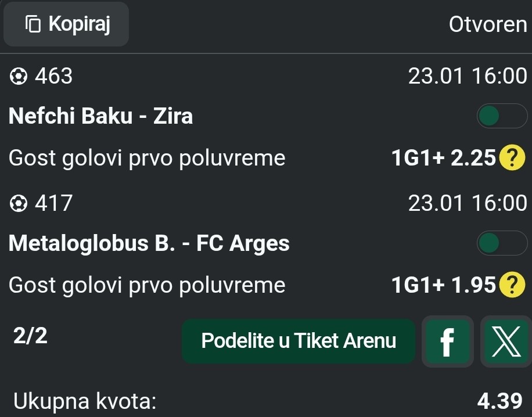
Task: Open the help icon next to 2.25 odds
Action: (x=511, y=157)
